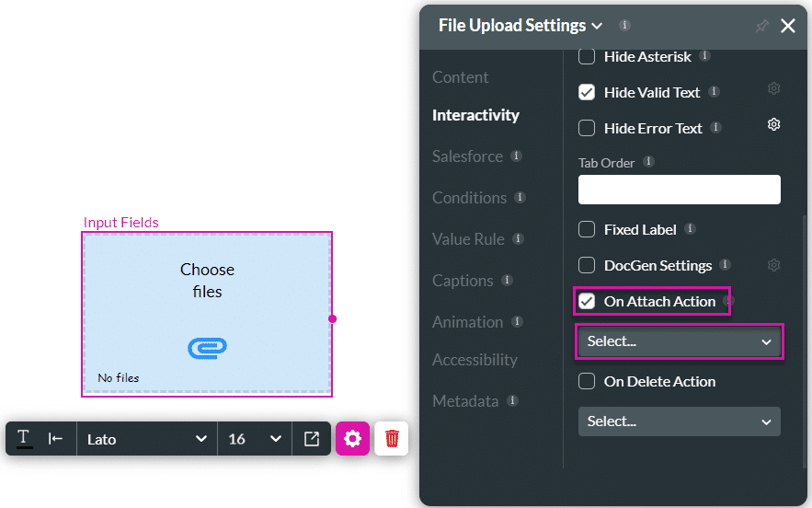Click the Metadata info icon
This screenshot has width=812, height=508.
(513, 400)
